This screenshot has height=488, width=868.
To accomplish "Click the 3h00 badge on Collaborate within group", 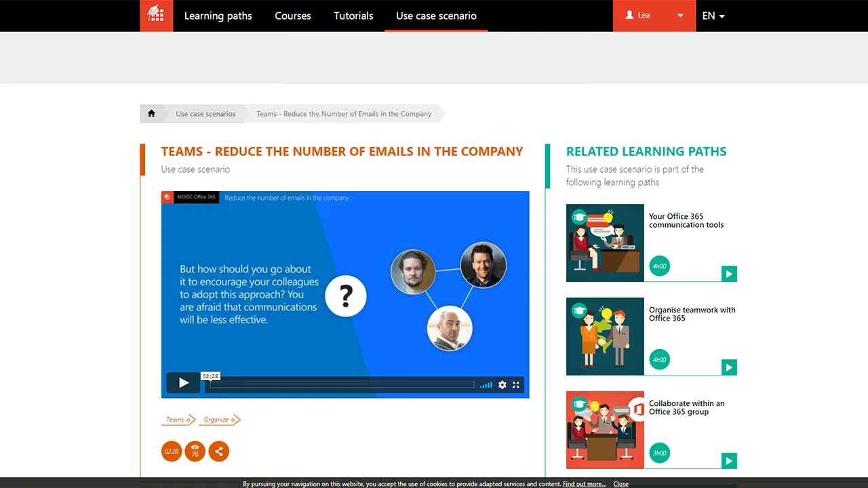I will [x=660, y=453].
